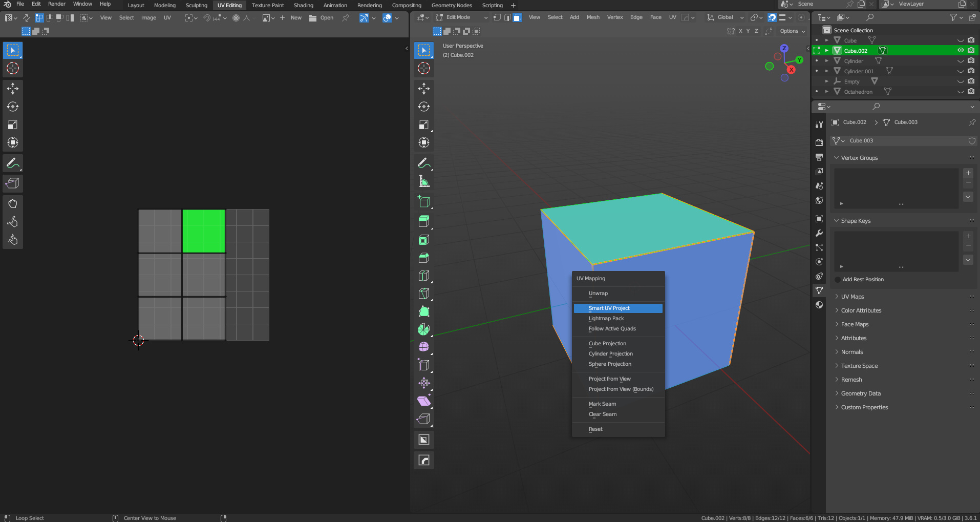Image resolution: width=980 pixels, height=522 pixels.
Task: Click the Open image button
Action: click(x=322, y=18)
